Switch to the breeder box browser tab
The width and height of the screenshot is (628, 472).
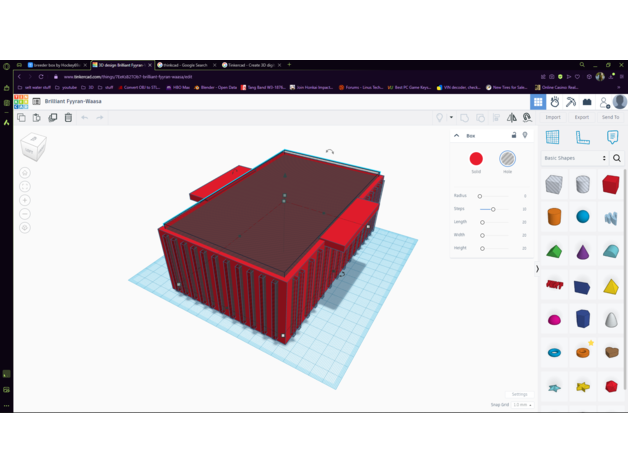[55, 65]
